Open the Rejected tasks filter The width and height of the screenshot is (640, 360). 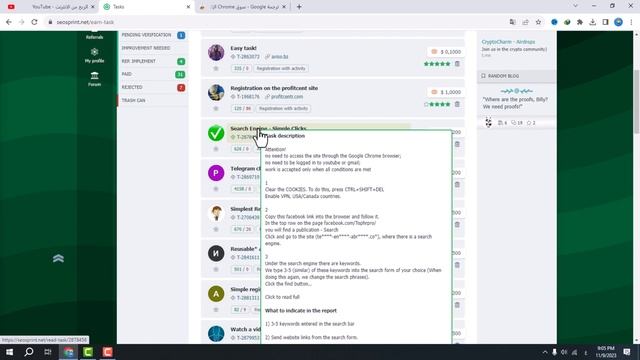point(153,87)
